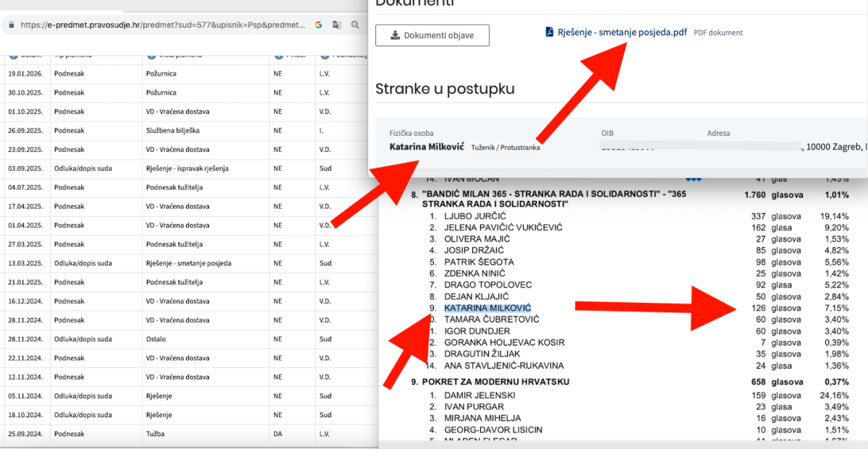Click the zoom magnifier icon in address bar
868x449 pixels.
point(355,25)
